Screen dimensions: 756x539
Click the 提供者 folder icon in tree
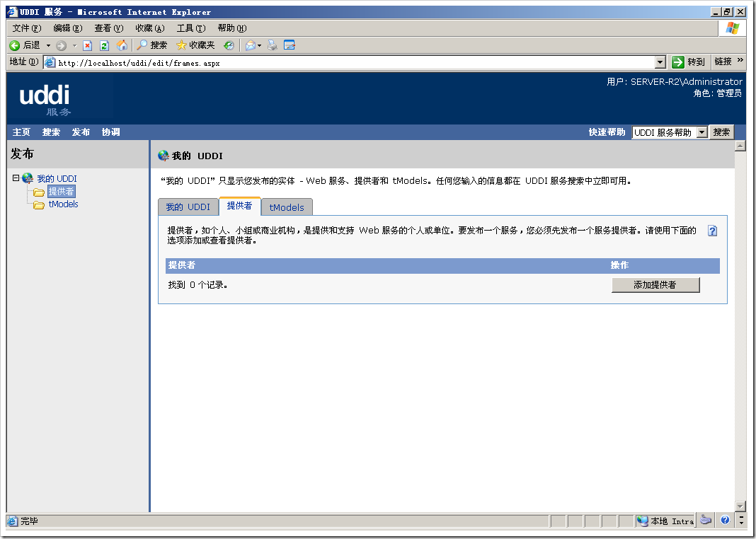[39, 192]
